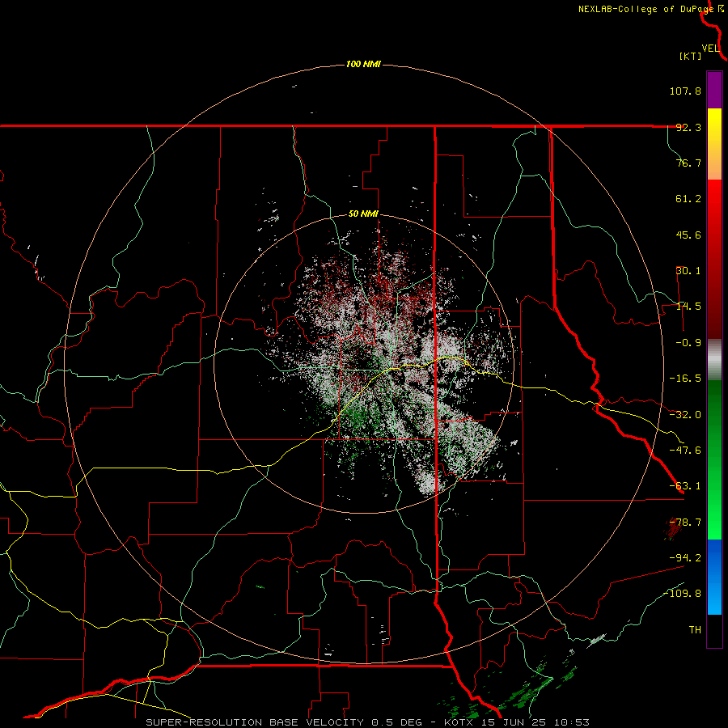This screenshot has width=728, height=728.
Task: Click the yellow-orange segment of color bar
Action: 714,144
